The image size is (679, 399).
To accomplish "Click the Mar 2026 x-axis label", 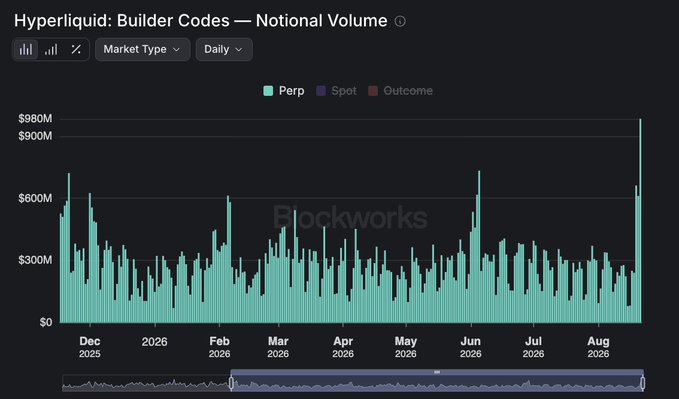I will click(278, 347).
